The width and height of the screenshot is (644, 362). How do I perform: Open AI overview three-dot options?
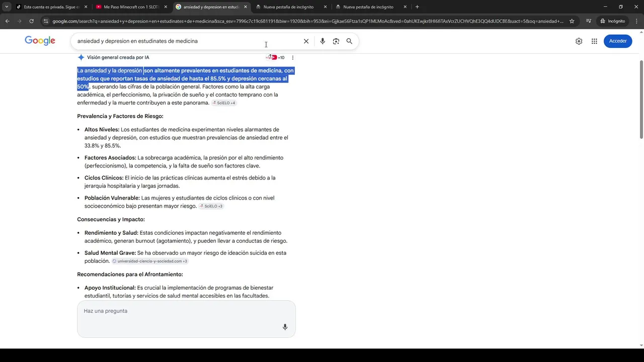293,58
